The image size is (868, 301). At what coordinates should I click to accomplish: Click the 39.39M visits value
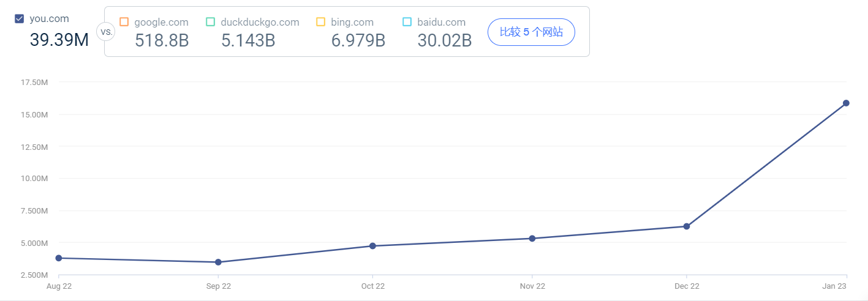click(x=59, y=40)
